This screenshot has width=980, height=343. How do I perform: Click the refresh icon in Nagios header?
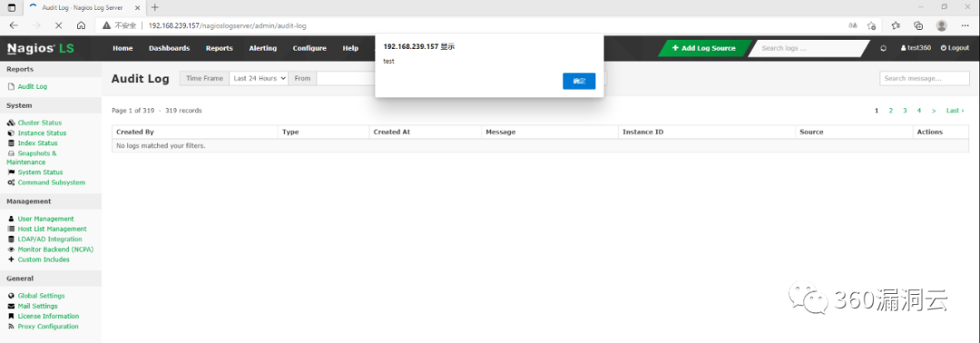pyautogui.click(x=883, y=48)
